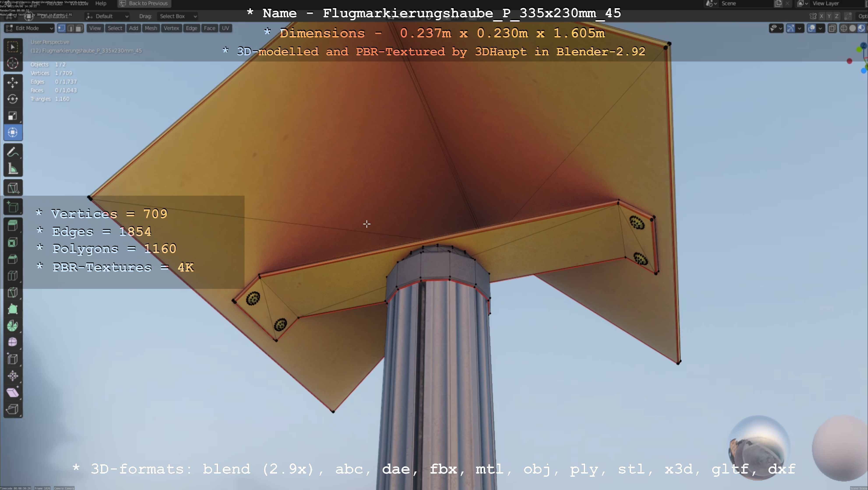This screenshot has width=868, height=490.
Task: Open the Add menu
Action: (134, 28)
